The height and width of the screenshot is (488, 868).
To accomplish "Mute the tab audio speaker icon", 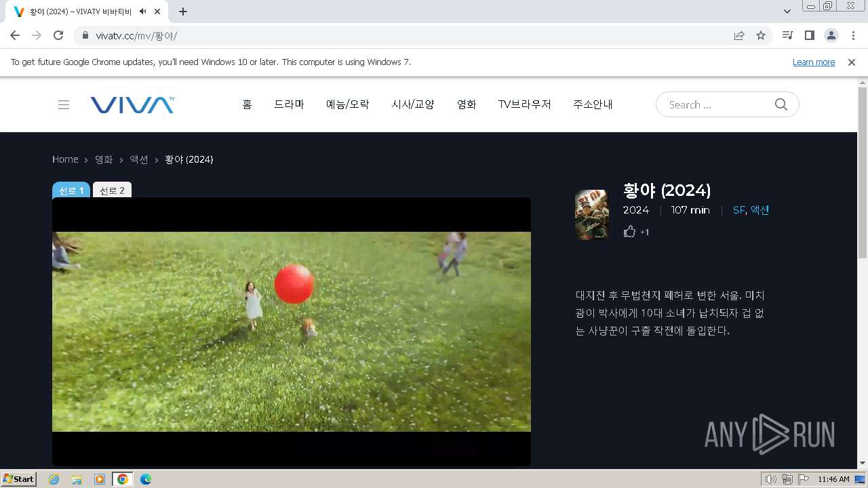I will 142,12.
